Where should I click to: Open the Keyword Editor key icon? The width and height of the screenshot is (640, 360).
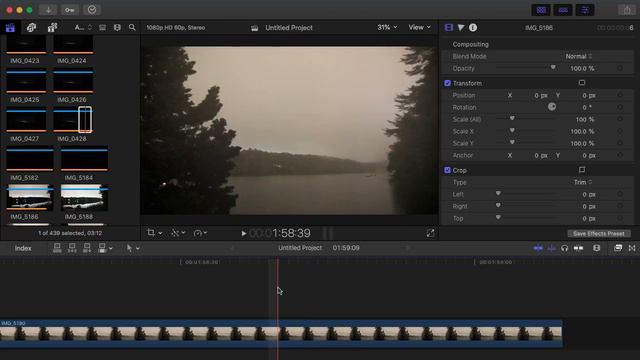(70, 10)
